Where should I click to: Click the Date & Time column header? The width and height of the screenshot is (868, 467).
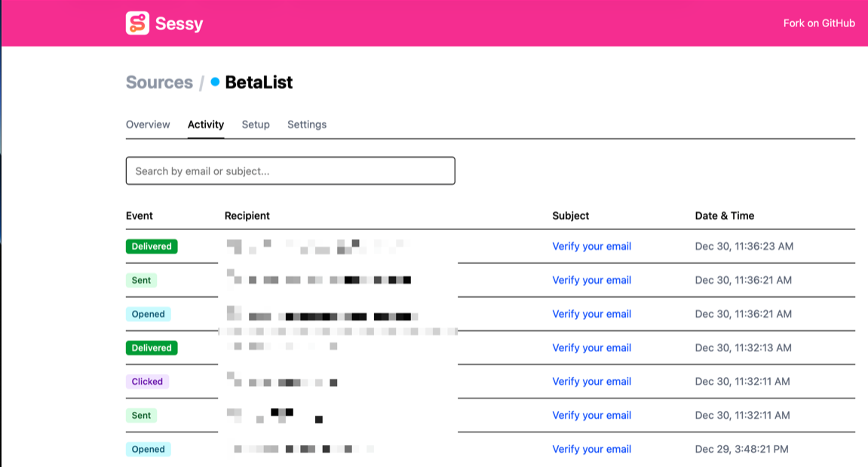coord(724,216)
